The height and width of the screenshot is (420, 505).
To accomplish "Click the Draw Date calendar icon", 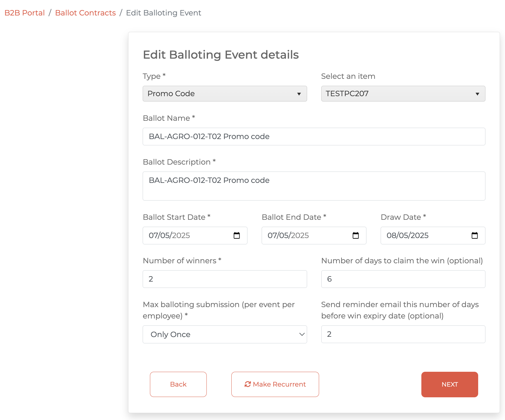I will 474,236.
